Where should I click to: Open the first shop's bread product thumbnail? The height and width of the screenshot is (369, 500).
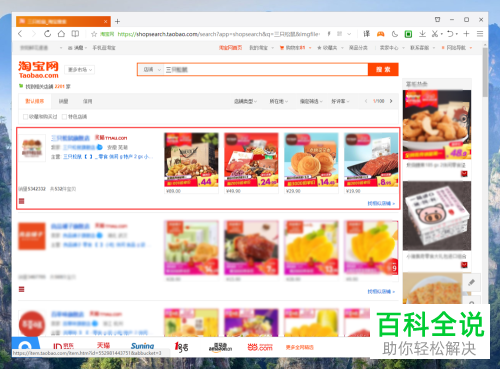pyautogui.click(x=311, y=160)
